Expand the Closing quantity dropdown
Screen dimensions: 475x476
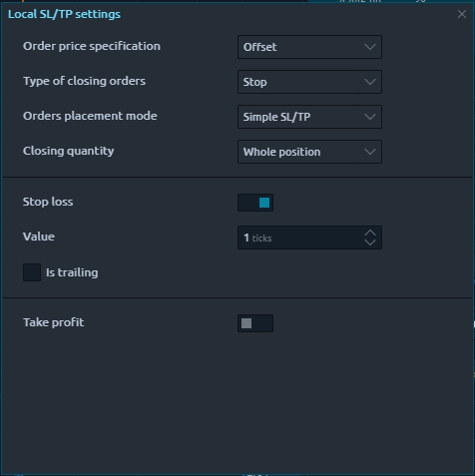click(x=309, y=152)
